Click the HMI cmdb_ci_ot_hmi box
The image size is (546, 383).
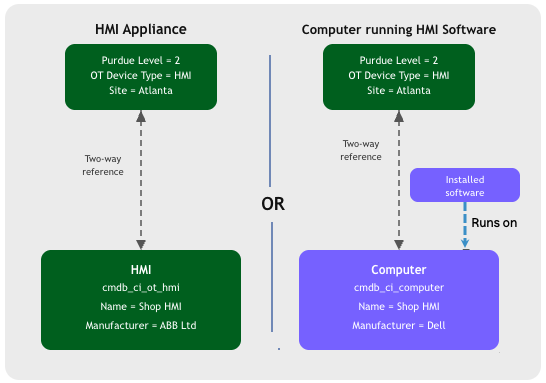click(141, 300)
